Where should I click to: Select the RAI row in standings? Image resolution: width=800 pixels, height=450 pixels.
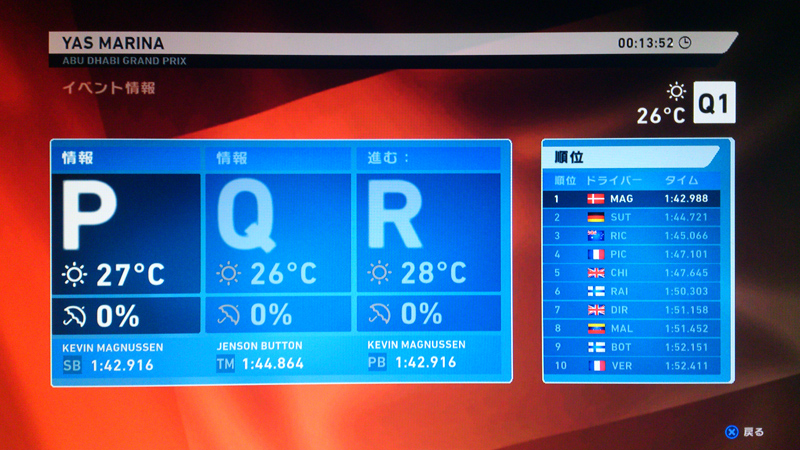pos(632,291)
